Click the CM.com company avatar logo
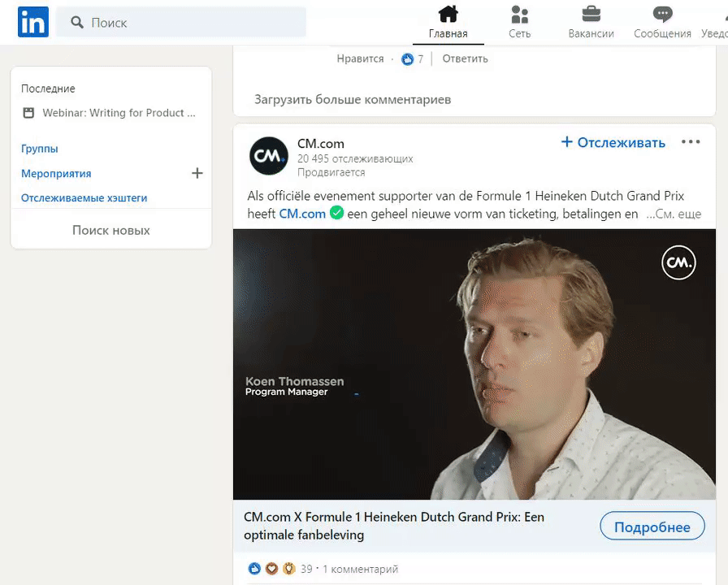Image resolution: width=728 pixels, height=585 pixels. (x=268, y=156)
